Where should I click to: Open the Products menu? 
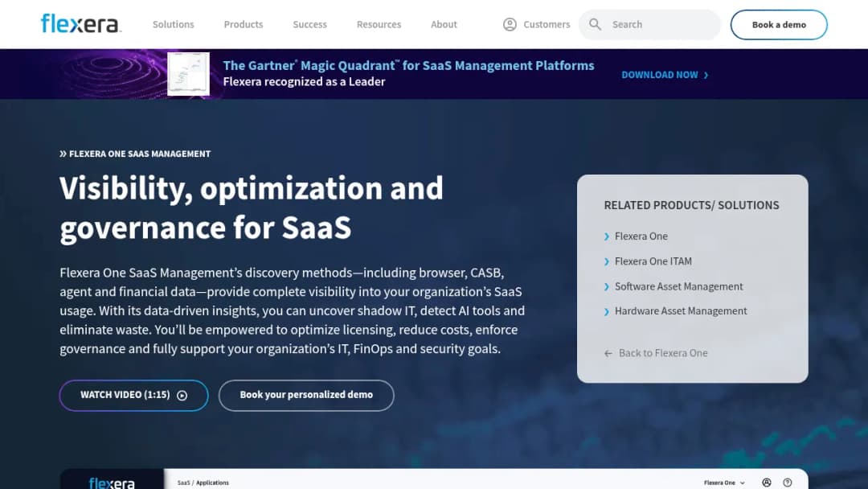click(244, 24)
